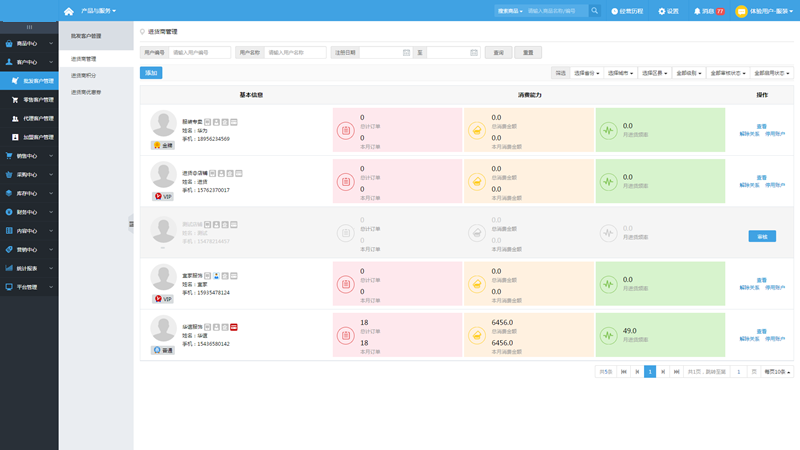Viewport: 800px width, 450px height.
Task: Open 进货商管理 submenu tab
Action: coord(96,59)
